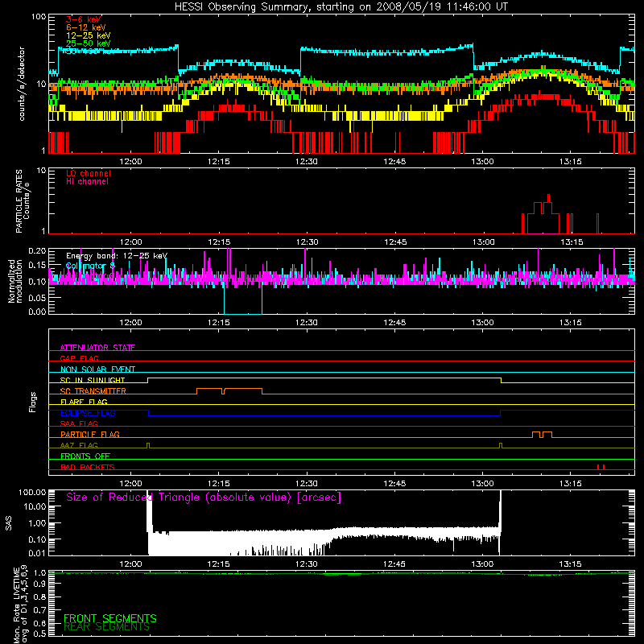Viewport: 644px width, 644px height.
Task: Click the 0.5 value on livetime axis
Action: point(39,634)
